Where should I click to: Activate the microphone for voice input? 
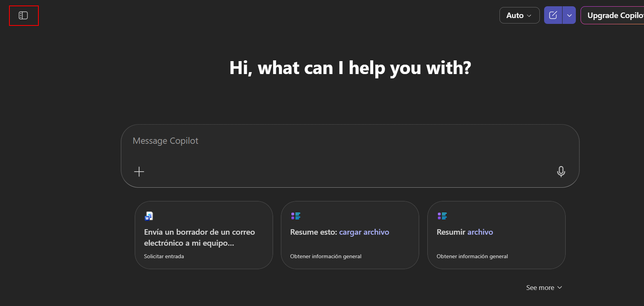561,172
